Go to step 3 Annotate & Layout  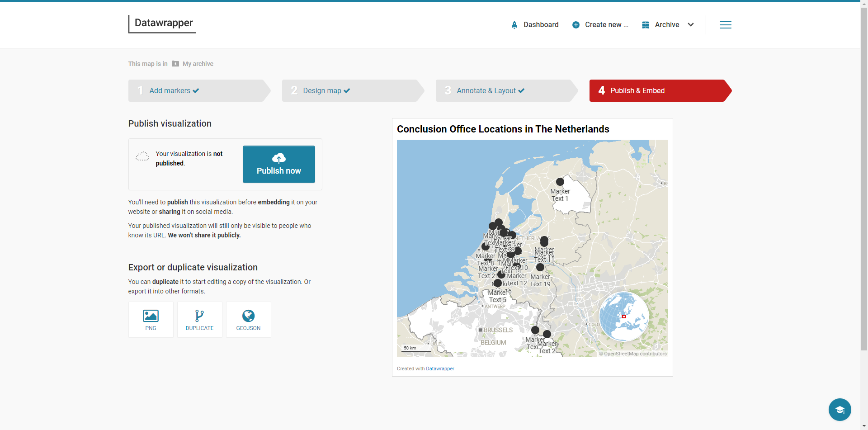point(506,90)
